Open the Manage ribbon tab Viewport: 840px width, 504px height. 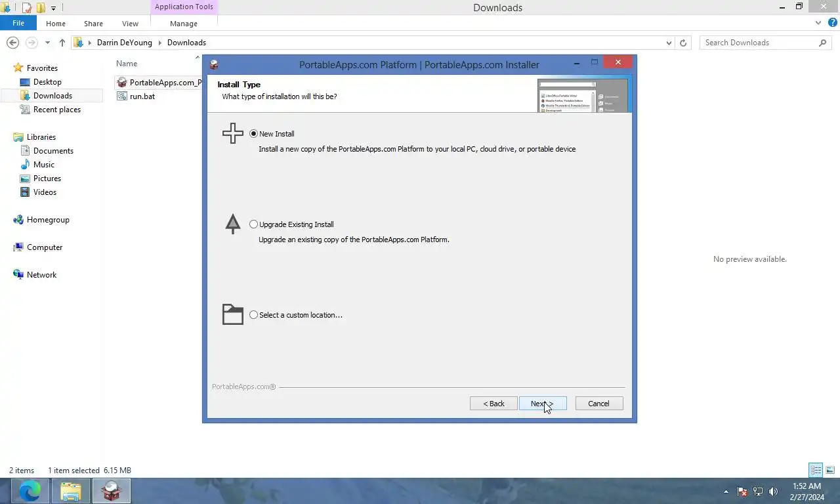click(184, 24)
